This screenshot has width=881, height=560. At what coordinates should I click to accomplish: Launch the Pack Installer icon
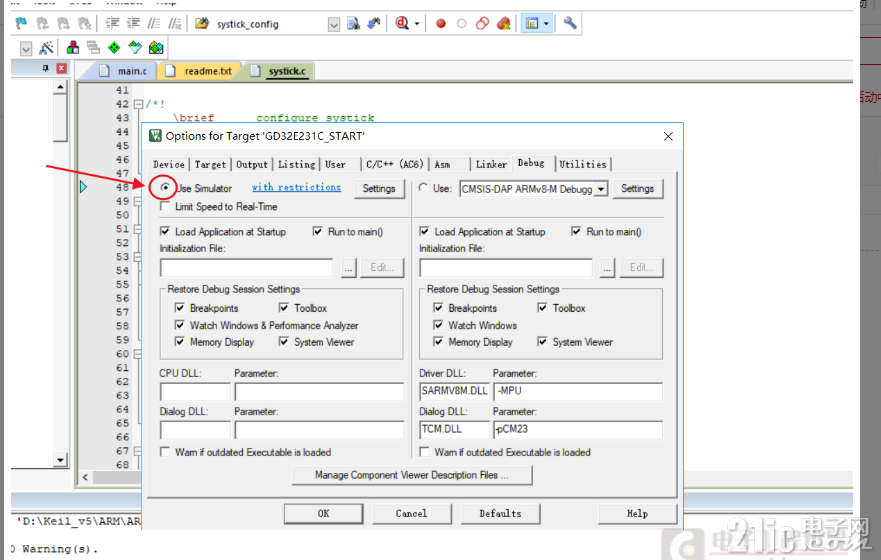point(156,48)
